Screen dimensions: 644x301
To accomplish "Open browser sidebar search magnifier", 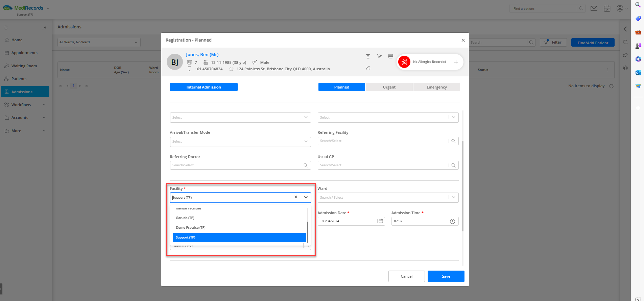I will (638, 5).
